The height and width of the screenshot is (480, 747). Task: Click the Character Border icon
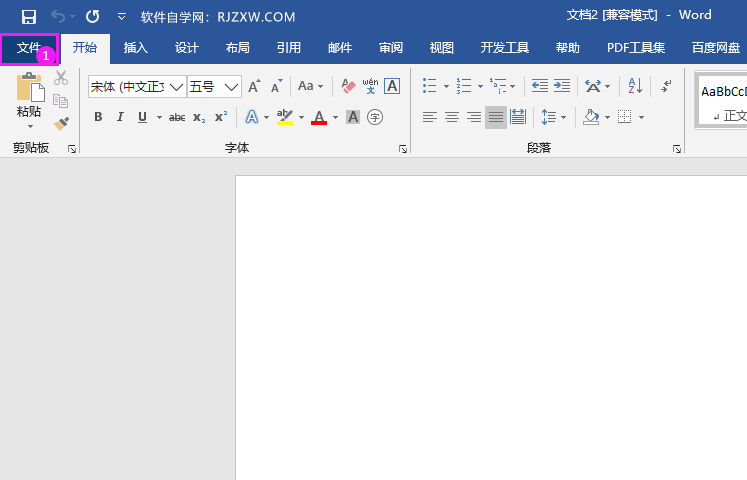tap(392, 86)
